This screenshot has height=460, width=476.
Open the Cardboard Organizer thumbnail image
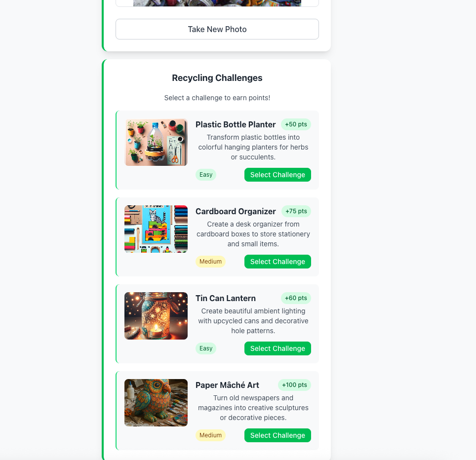click(156, 229)
